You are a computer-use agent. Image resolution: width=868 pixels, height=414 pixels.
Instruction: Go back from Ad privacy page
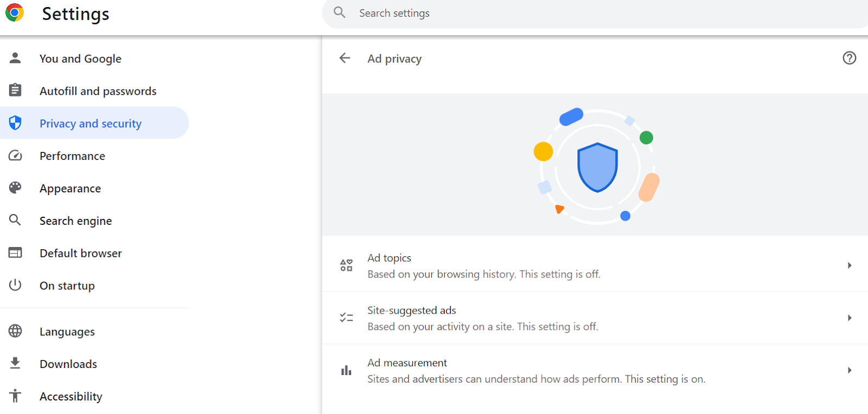tap(344, 58)
